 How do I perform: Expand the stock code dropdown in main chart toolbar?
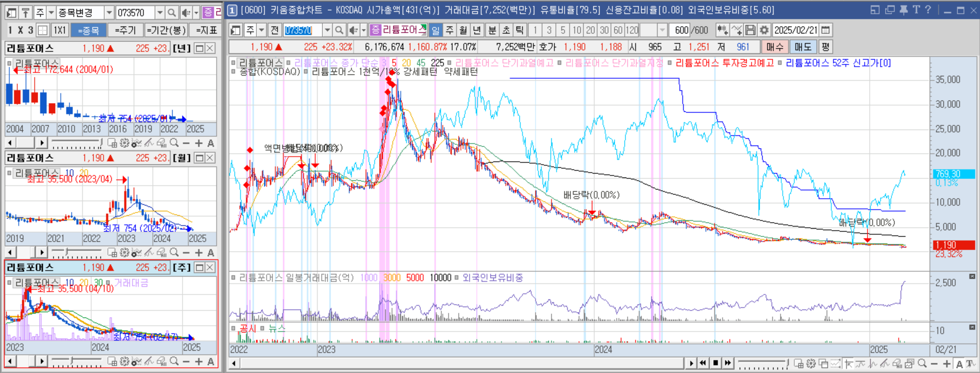pyautogui.click(x=327, y=30)
